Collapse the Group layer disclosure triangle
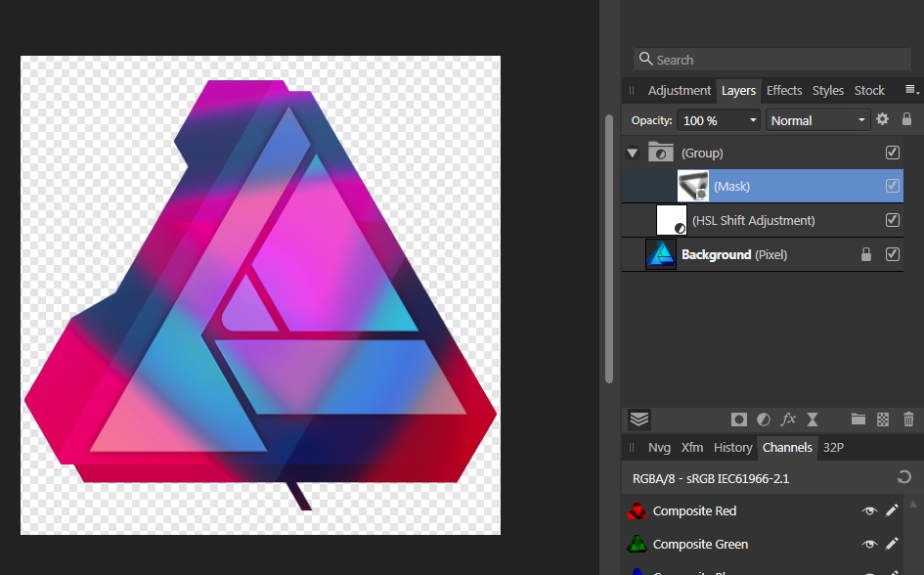The height and width of the screenshot is (575, 924). click(633, 154)
